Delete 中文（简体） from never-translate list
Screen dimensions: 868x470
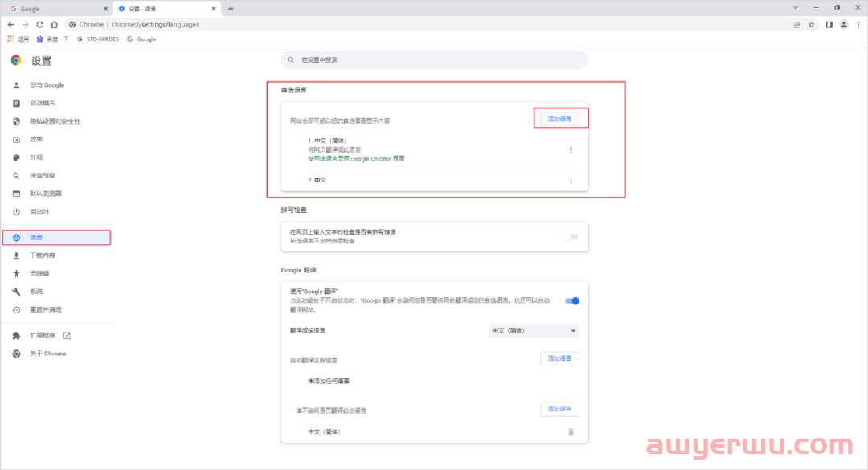pos(571,431)
